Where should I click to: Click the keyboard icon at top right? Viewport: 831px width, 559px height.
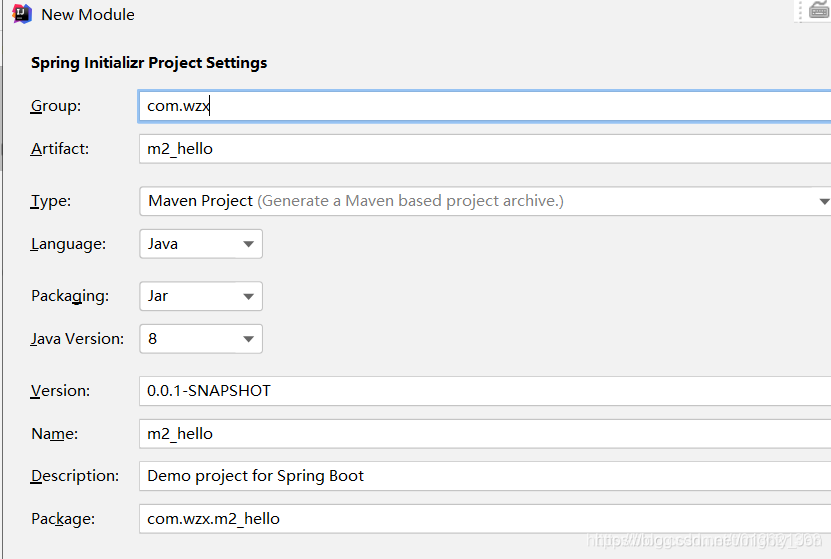pos(820,9)
